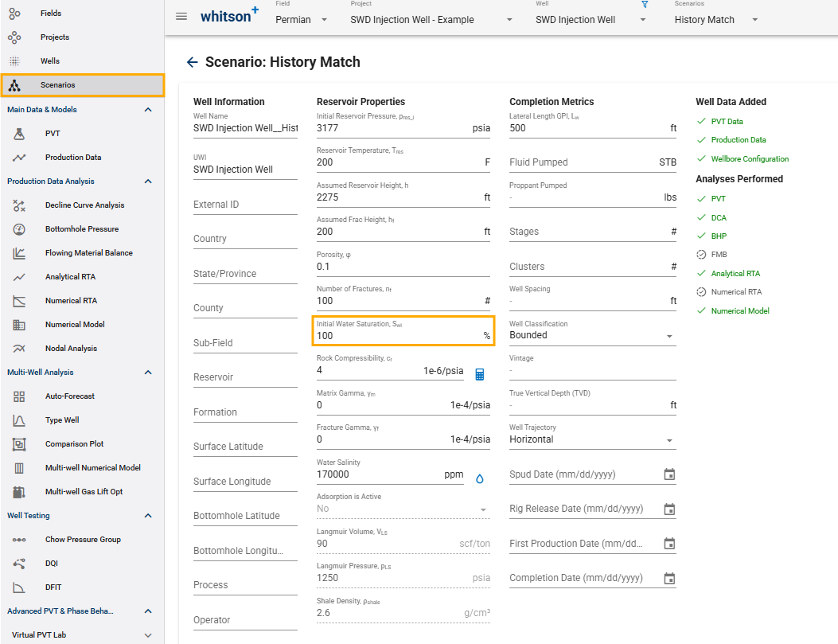Click the back arrow beside Scenario title
838x644 pixels.
[x=191, y=62]
